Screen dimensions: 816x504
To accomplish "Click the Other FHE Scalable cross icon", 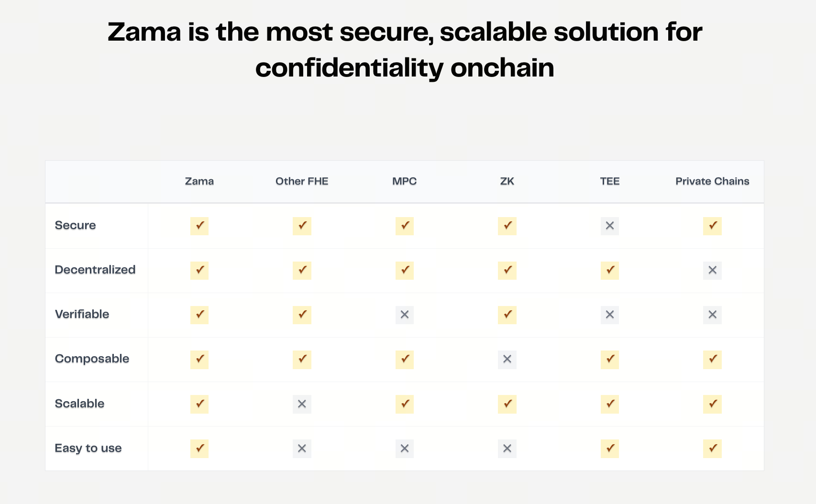I will click(302, 404).
